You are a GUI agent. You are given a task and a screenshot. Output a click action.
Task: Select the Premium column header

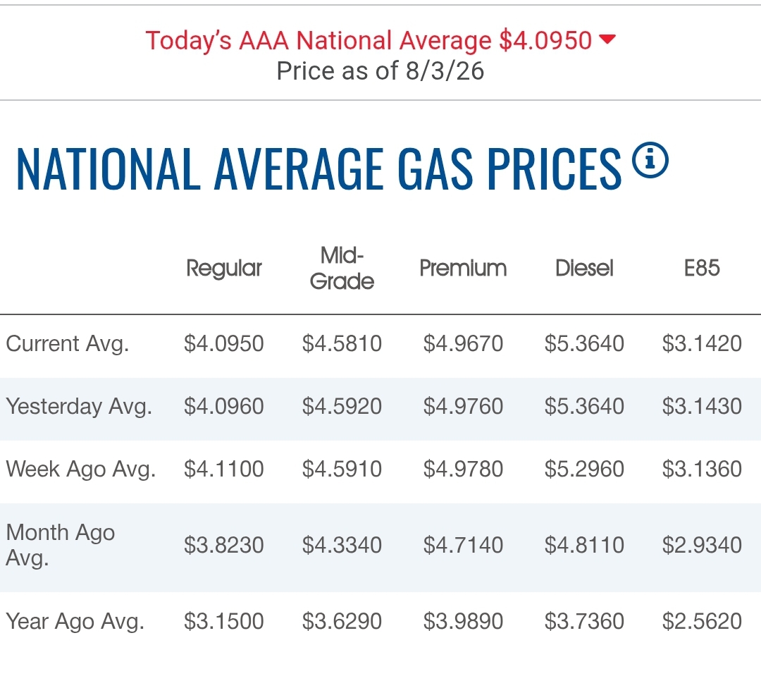(463, 269)
